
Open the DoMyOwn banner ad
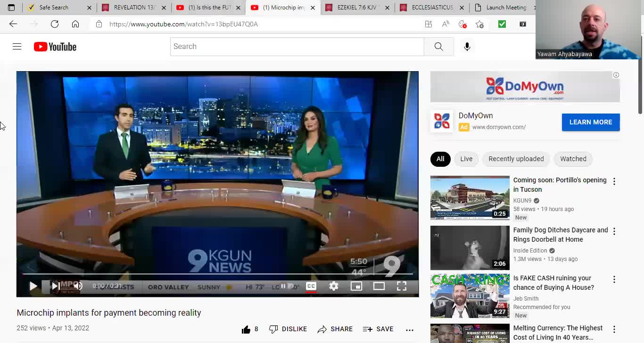point(525,87)
